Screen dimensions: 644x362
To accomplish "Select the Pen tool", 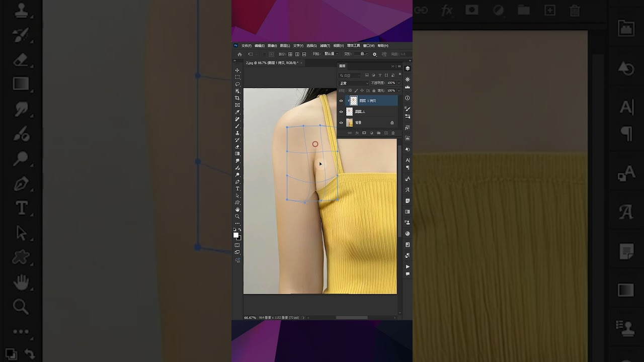I will [x=237, y=182].
